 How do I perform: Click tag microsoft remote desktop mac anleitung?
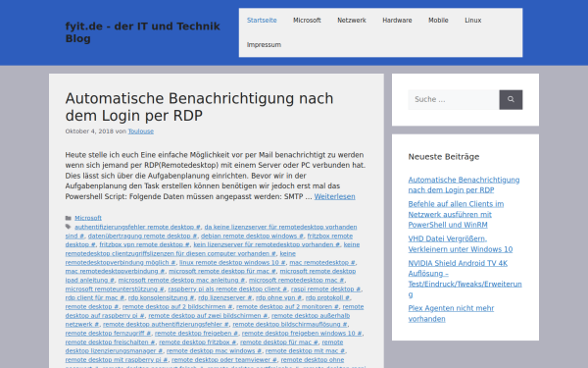tap(181, 280)
